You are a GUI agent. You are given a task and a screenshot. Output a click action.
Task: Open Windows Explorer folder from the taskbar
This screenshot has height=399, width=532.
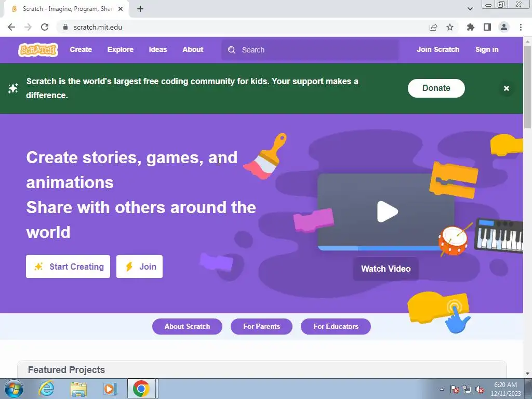[79, 389]
